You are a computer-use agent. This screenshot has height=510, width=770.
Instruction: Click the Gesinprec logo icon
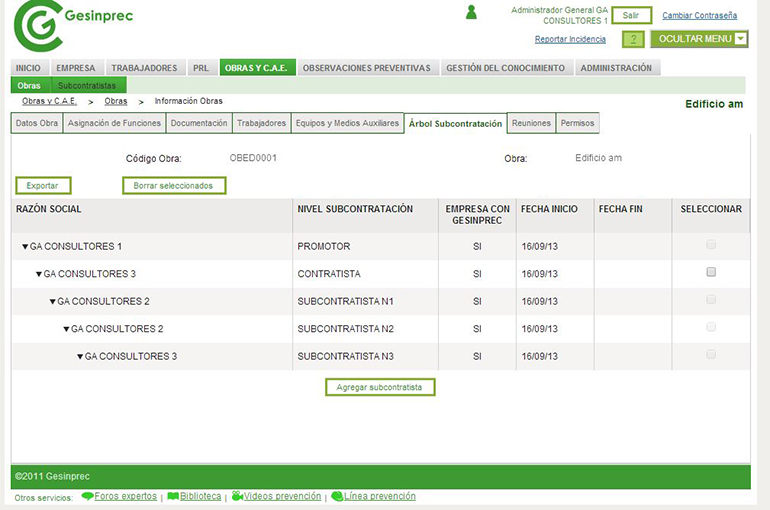coord(36,26)
